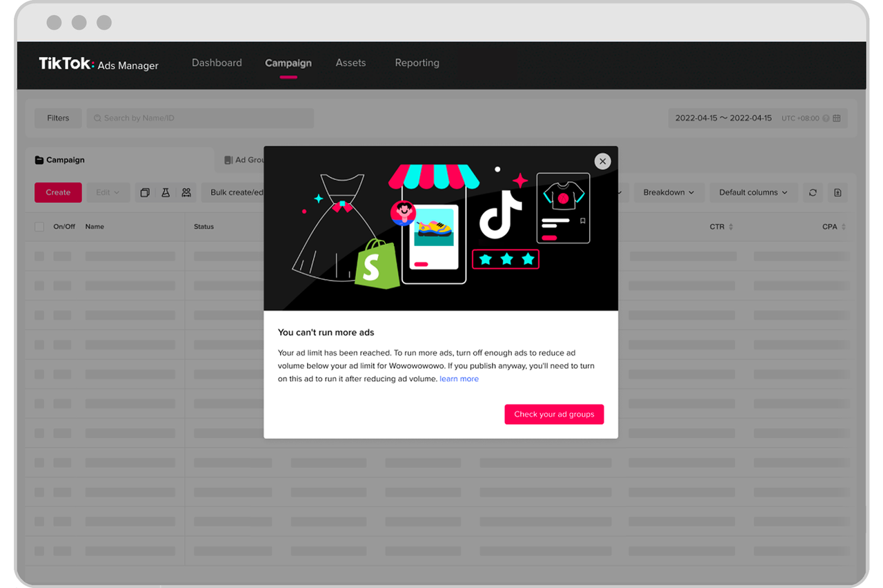Sort by the CTR column arrows
The height and width of the screenshot is (588, 883).
tap(731, 227)
